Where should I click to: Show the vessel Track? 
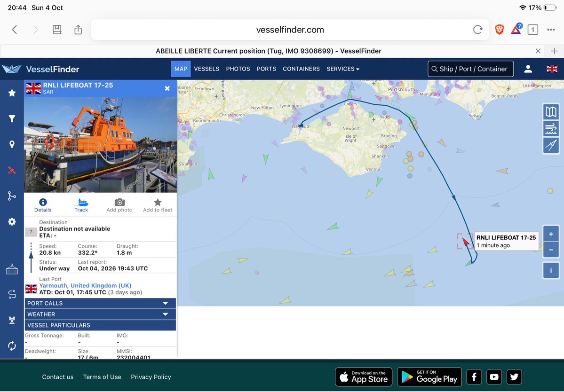(x=81, y=205)
